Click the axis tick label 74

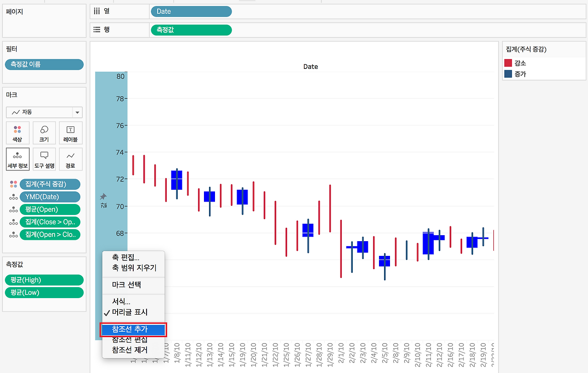(x=120, y=152)
